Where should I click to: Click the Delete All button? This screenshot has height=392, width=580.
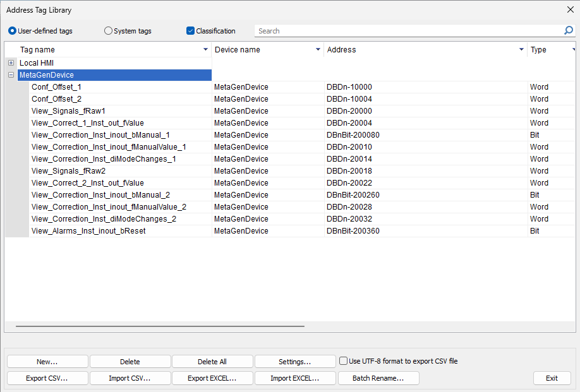click(x=212, y=362)
